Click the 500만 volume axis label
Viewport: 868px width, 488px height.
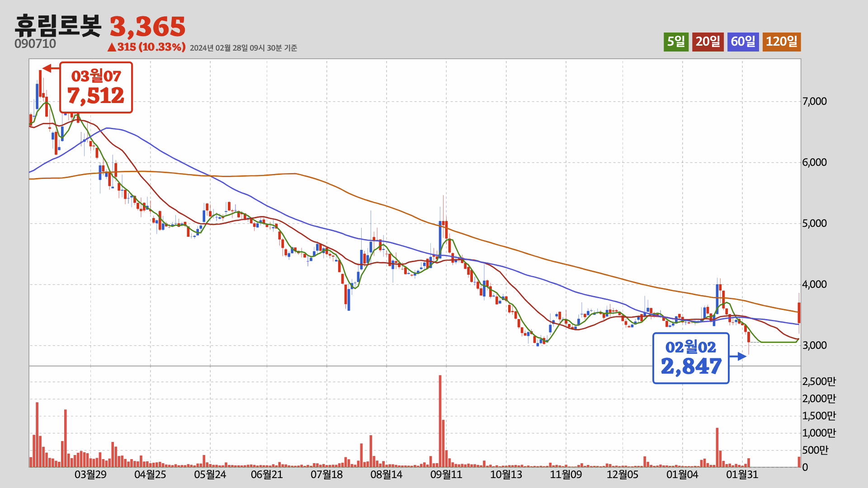tap(816, 450)
